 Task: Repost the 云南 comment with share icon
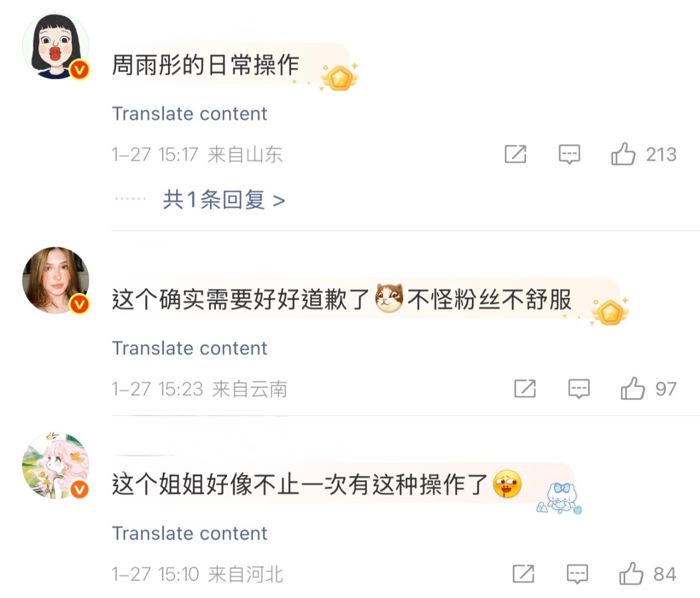[524, 389]
